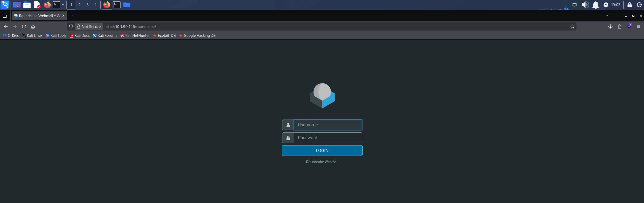Reload the current page
This screenshot has height=203, width=644.
[x=24, y=26]
